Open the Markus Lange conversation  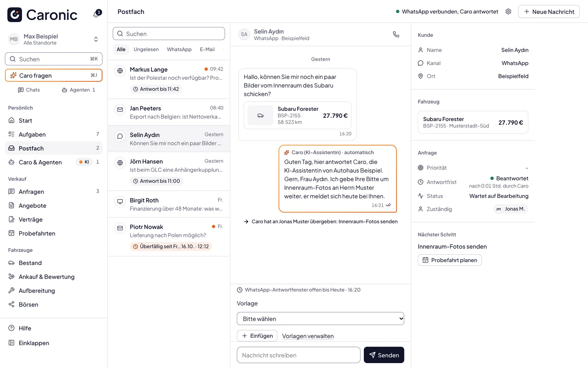(169, 79)
